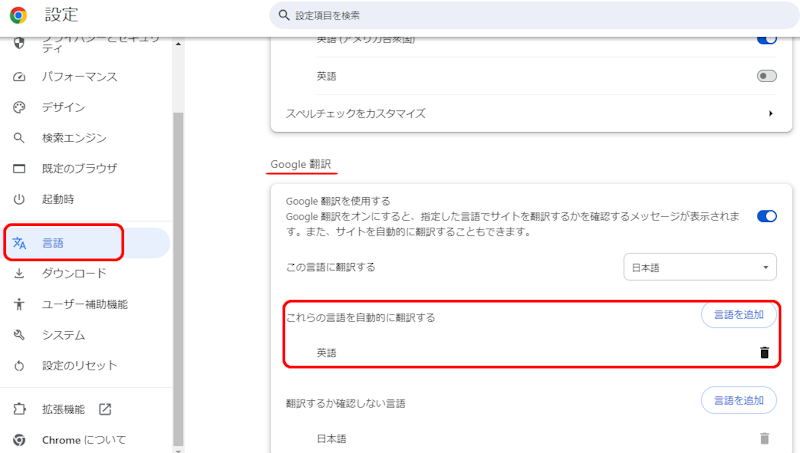The height and width of the screenshot is (453, 800).
Task: Click the 拡張機能 puzzle piece icon
Action: tap(19, 409)
